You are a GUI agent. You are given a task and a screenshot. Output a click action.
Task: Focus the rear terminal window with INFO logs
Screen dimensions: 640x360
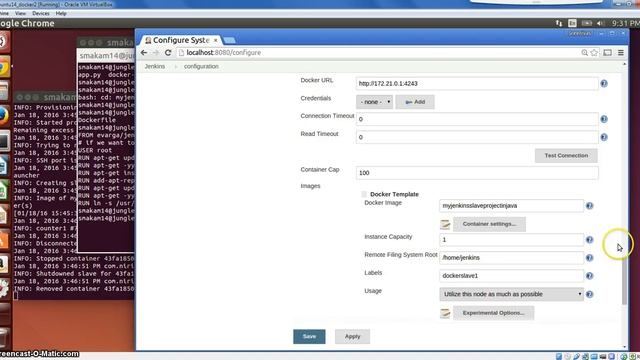pyautogui.click(x=44, y=196)
